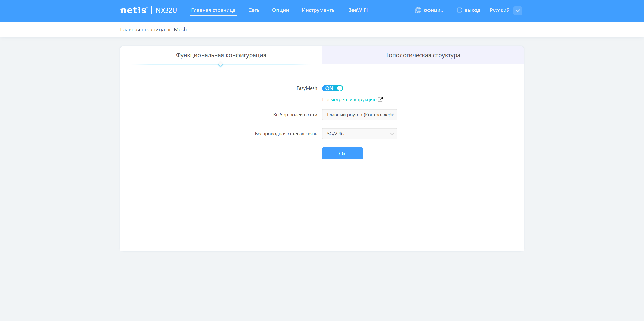
Task: Click Главная страница breadcrumb link
Action: click(142, 30)
